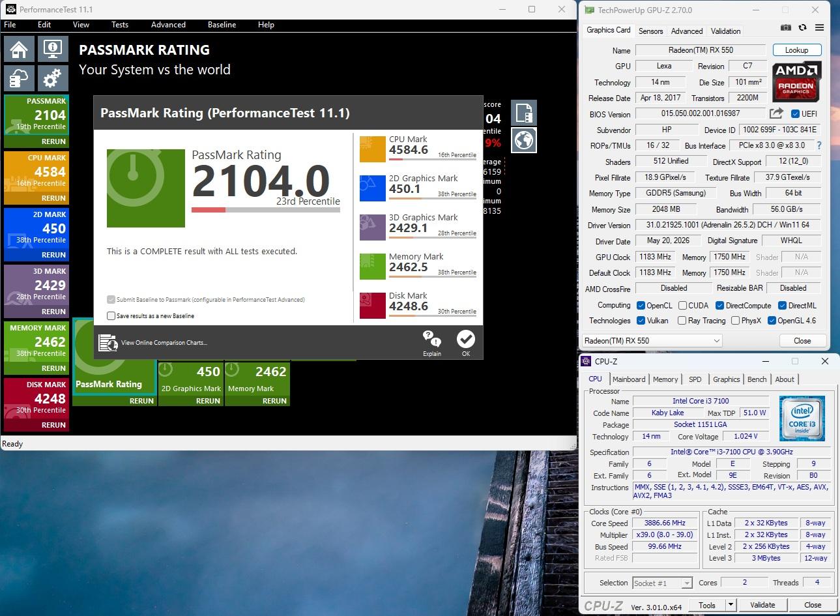Toggle the Vulkan checkbox
Image resolution: width=840 pixels, height=616 pixels.
coord(641,321)
